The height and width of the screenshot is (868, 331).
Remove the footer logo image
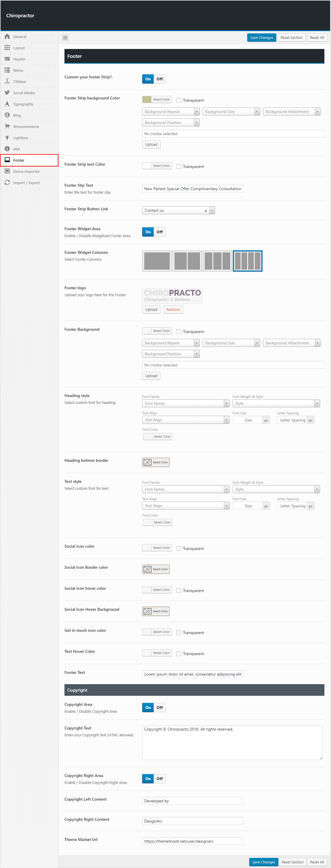tap(173, 310)
